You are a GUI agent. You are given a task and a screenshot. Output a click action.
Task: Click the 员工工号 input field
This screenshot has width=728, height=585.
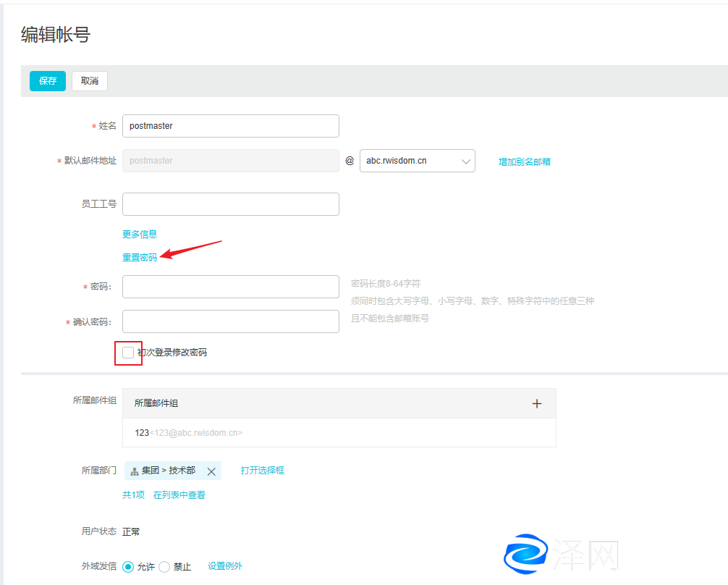click(230, 204)
